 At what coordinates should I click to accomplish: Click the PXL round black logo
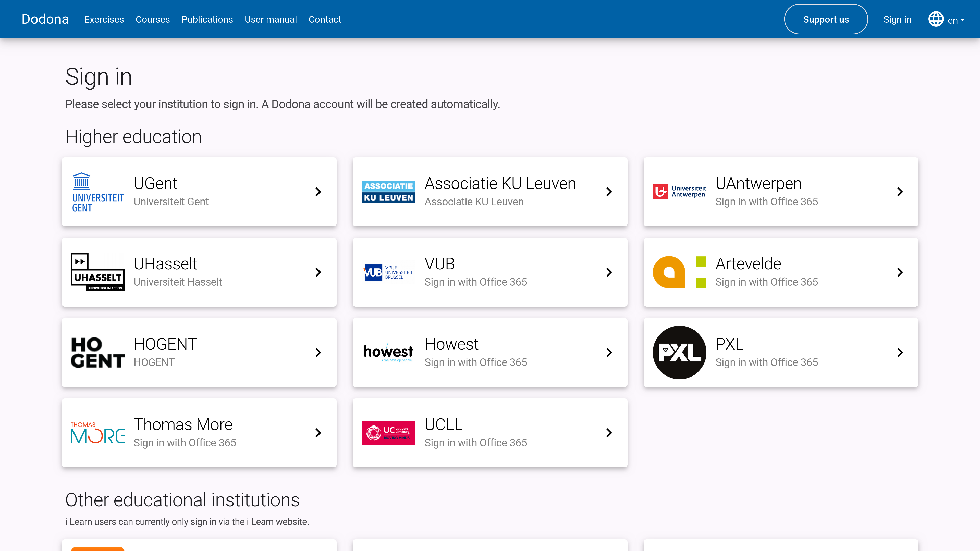click(x=679, y=353)
